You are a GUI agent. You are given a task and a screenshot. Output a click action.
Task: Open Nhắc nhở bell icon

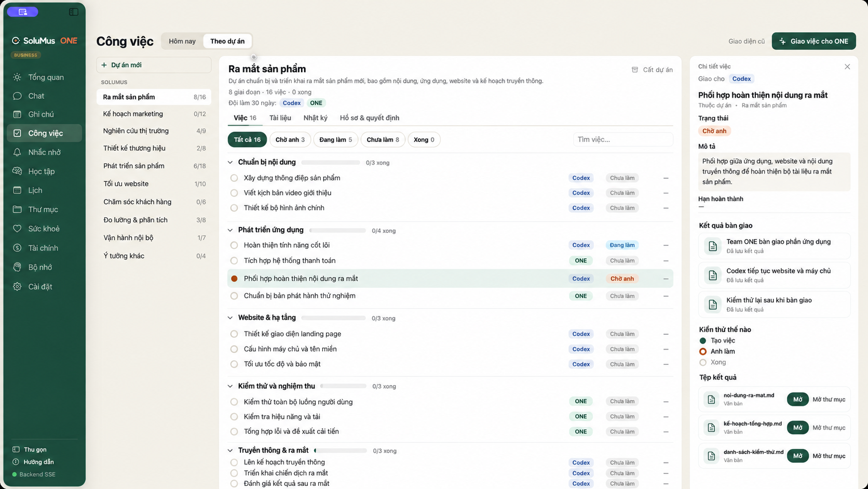[17, 152]
